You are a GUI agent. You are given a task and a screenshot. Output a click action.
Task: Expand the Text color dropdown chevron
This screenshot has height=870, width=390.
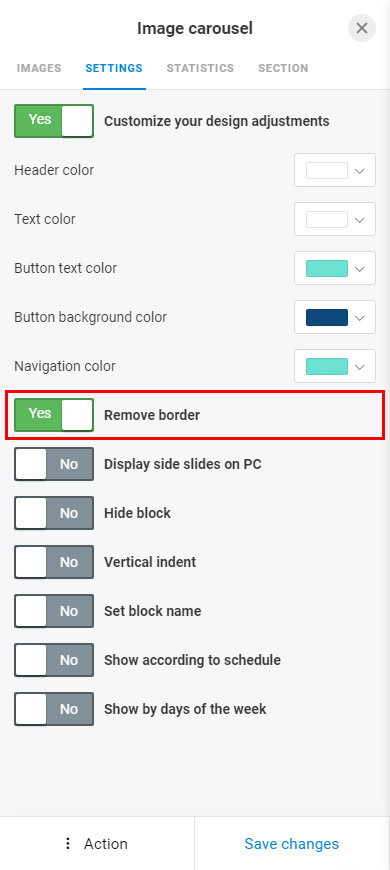(359, 220)
